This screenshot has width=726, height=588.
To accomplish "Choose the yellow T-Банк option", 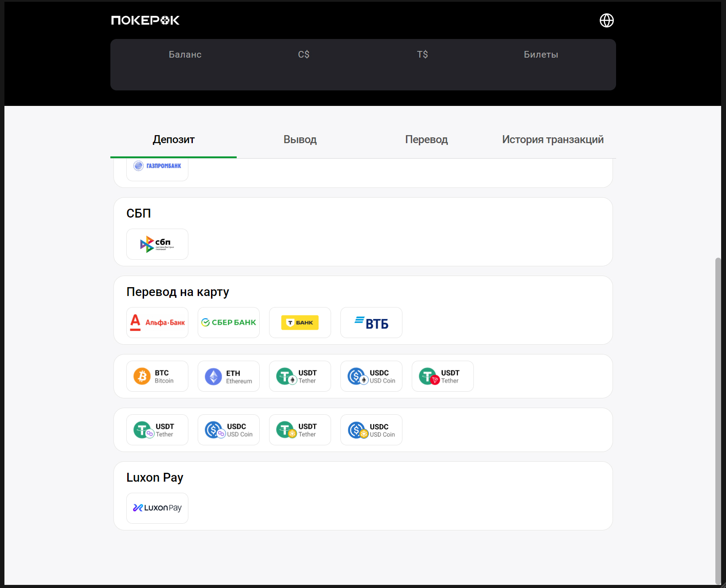I will tap(300, 323).
